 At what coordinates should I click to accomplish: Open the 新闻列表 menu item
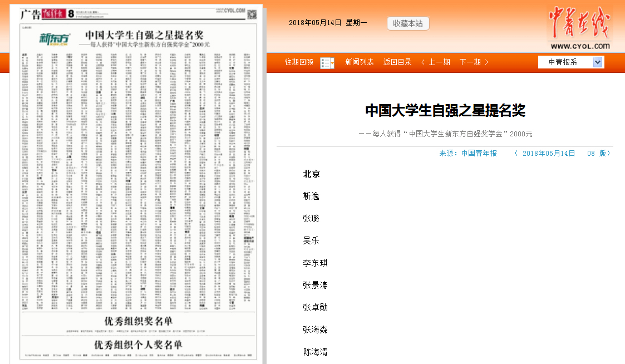tap(360, 62)
